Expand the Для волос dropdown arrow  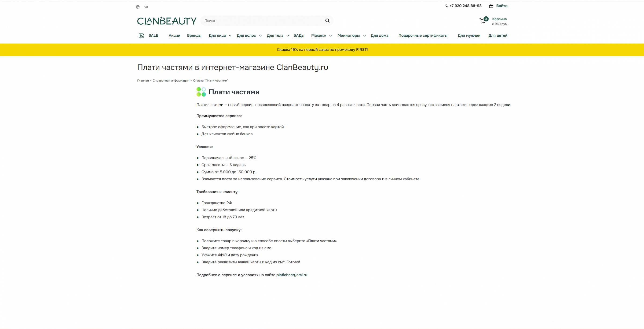260,36
